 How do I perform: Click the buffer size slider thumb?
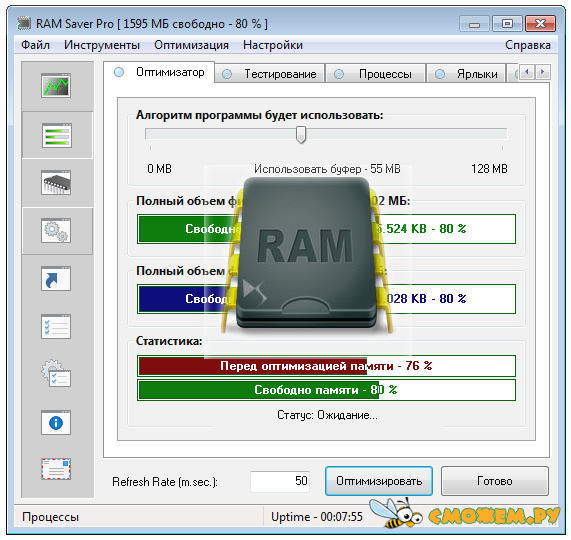[301, 135]
